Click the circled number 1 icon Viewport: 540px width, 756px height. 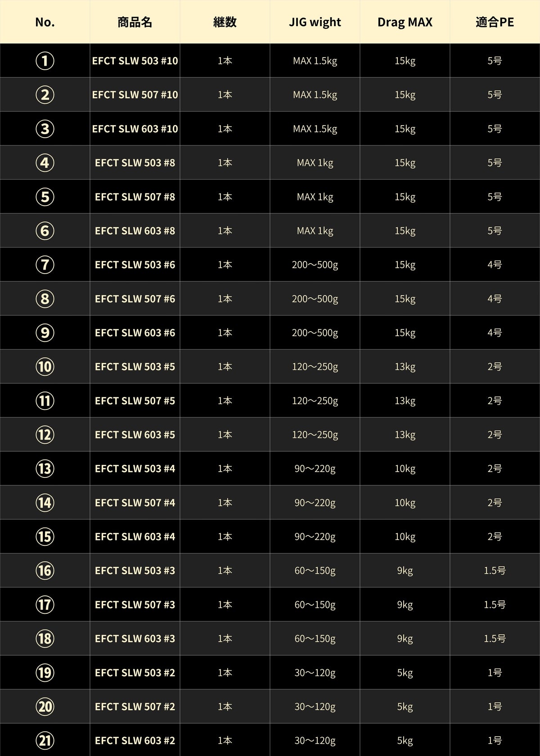pyautogui.click(x=45, y=61)
